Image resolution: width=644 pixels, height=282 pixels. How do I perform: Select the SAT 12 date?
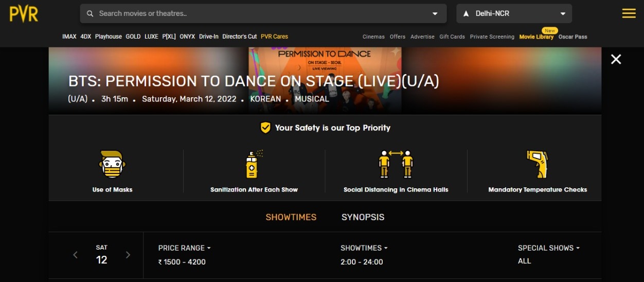point(102,255)
